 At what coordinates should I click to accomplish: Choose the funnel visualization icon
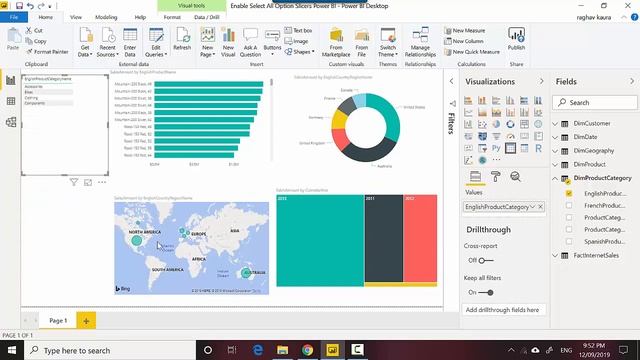point(496,136)
